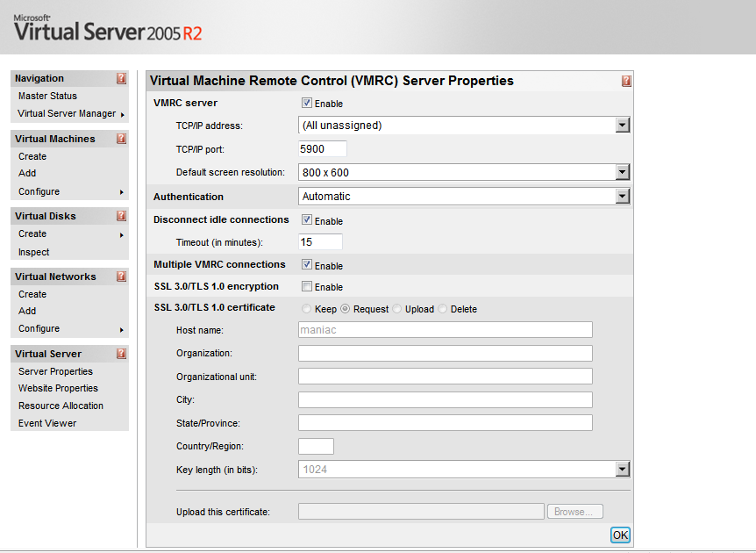Open Website Properties link
The width and height of the screenshot is (756, 553).
click(x=58, y=388)
